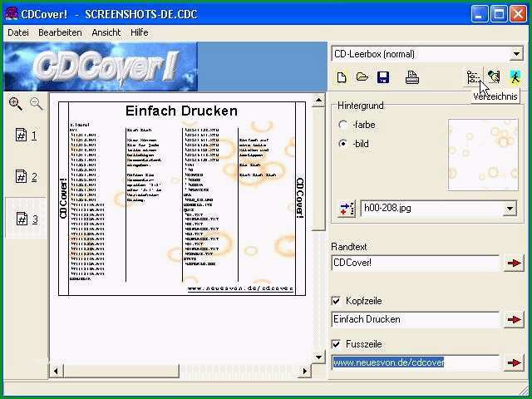Apply Kopfzeile with its red arrow button
This screenshot has height=399, width=532.
coord(514,319)
